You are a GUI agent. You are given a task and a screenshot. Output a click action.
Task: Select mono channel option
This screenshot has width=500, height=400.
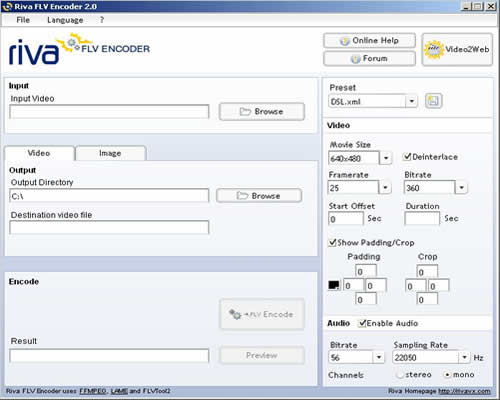[x=447, y=375]
